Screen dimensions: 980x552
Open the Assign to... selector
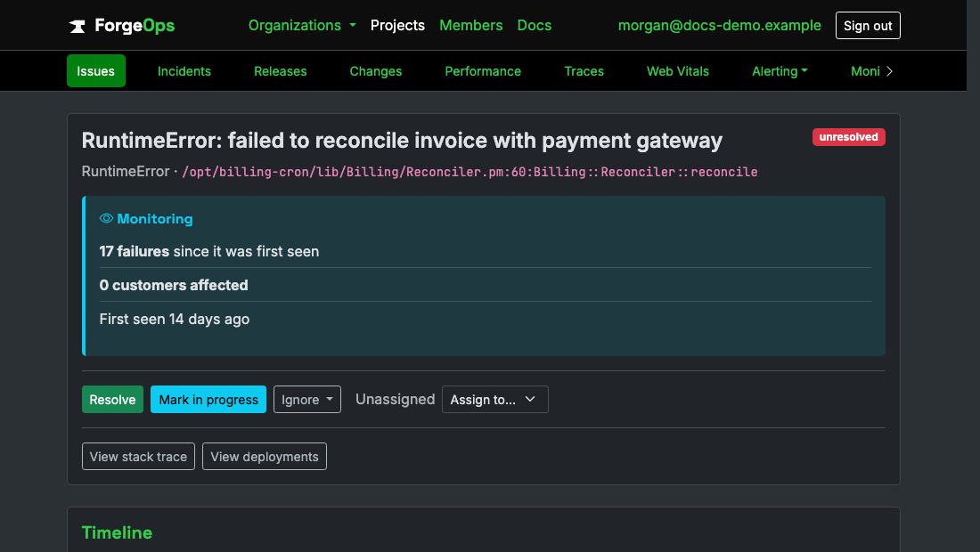coord(495,400)
